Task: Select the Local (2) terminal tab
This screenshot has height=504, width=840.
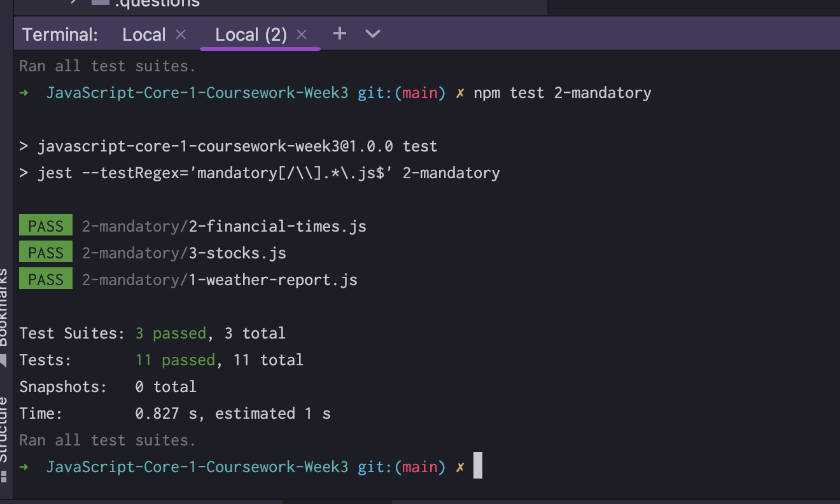Action: (251, 34)
